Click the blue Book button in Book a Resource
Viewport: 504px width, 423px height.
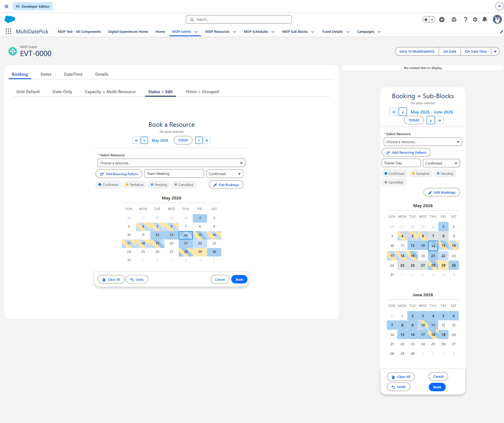click(x=239, y=279)
